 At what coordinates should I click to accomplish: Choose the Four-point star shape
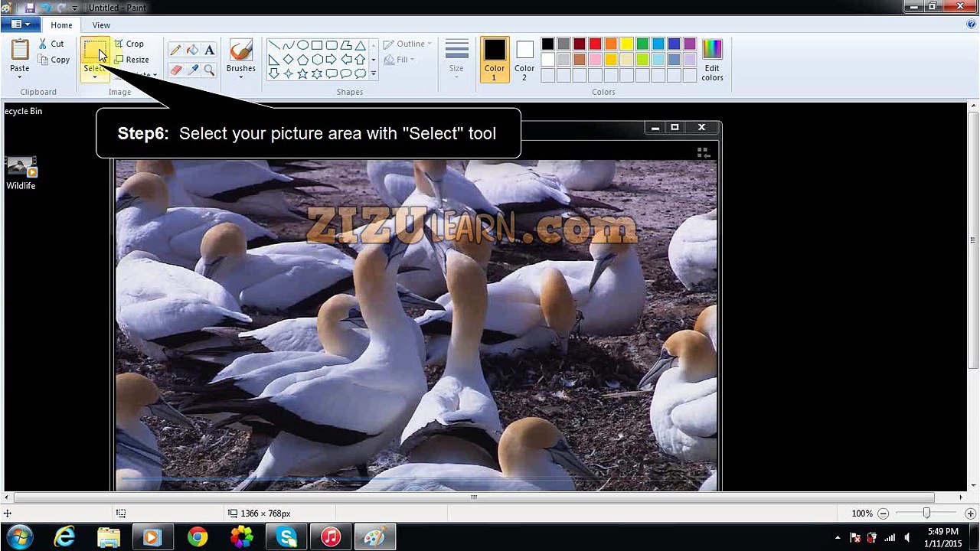288,73
